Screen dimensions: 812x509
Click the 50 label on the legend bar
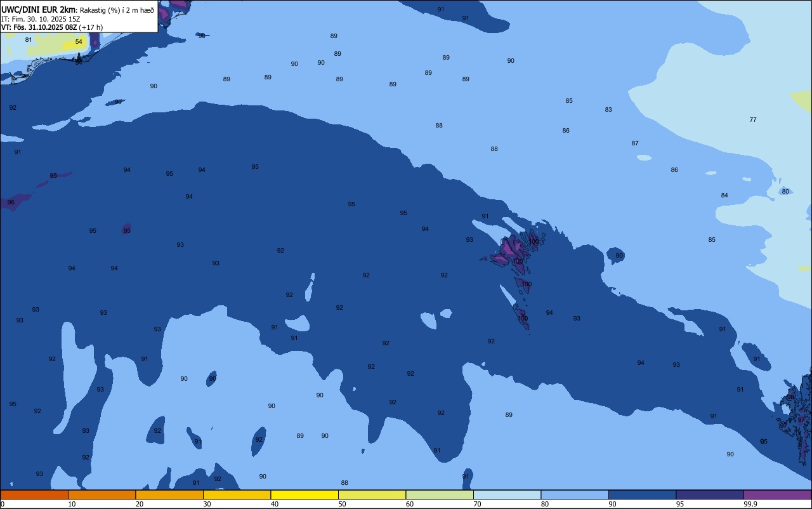point(342,504)
